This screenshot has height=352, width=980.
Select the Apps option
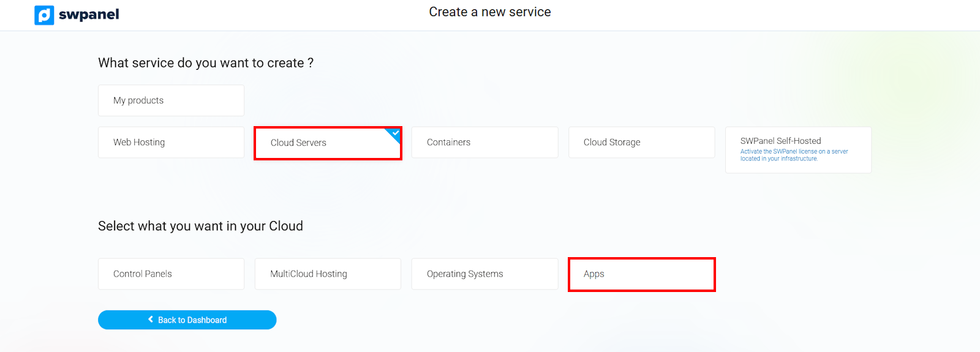pos(641,274)
